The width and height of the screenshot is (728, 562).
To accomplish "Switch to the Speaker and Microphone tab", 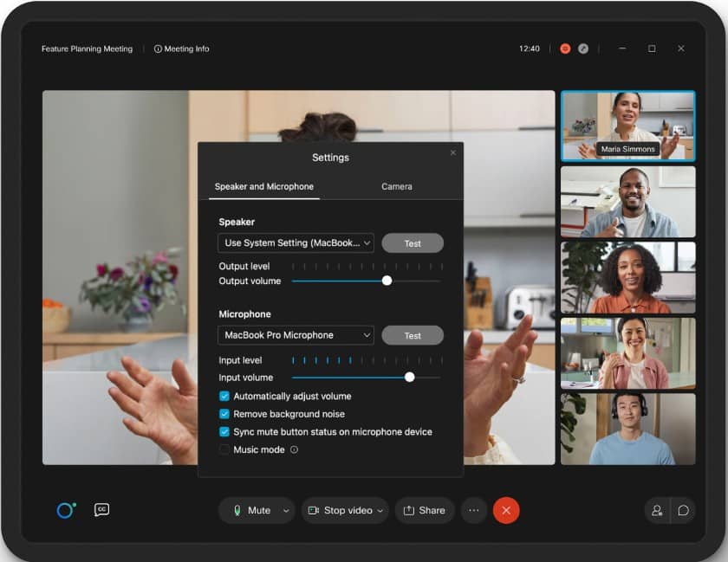I will click(x=264, y=186).
